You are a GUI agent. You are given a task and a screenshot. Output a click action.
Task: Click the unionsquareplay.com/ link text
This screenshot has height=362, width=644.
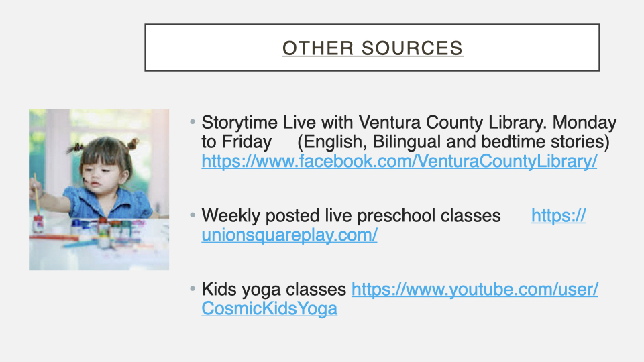pos(289,235)
